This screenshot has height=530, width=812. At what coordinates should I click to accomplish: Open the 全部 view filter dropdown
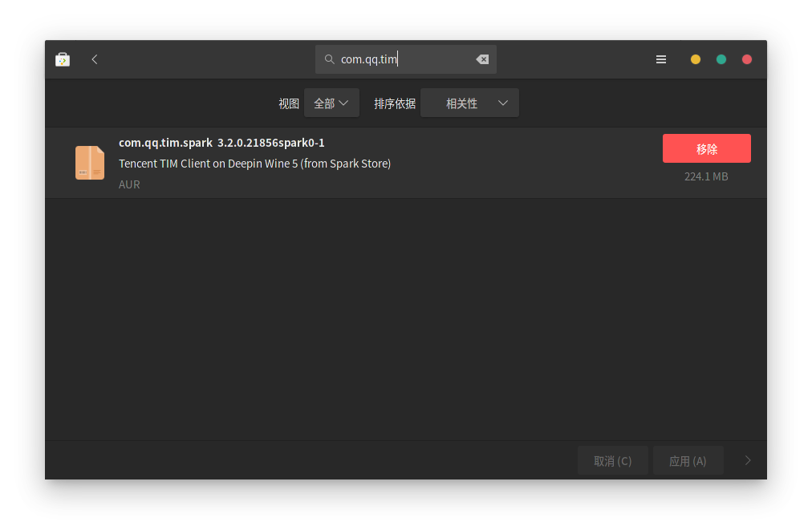coord(331,103)
